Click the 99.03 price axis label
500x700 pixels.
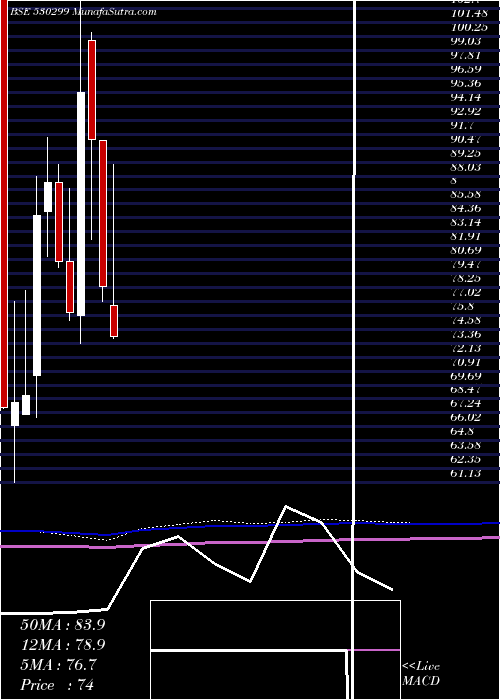(466, 41)
